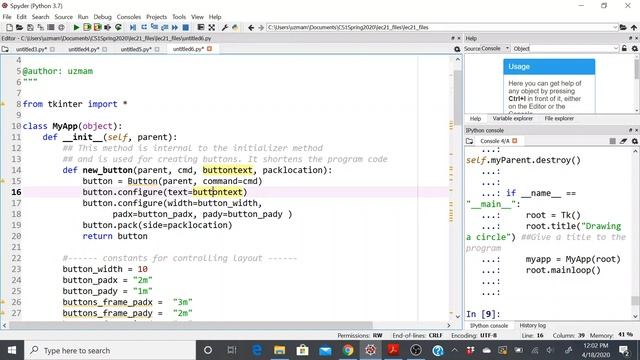This screenshot has height=360, width=640.
Task: Open the Debug menu
Action: (x=102, y=17)
